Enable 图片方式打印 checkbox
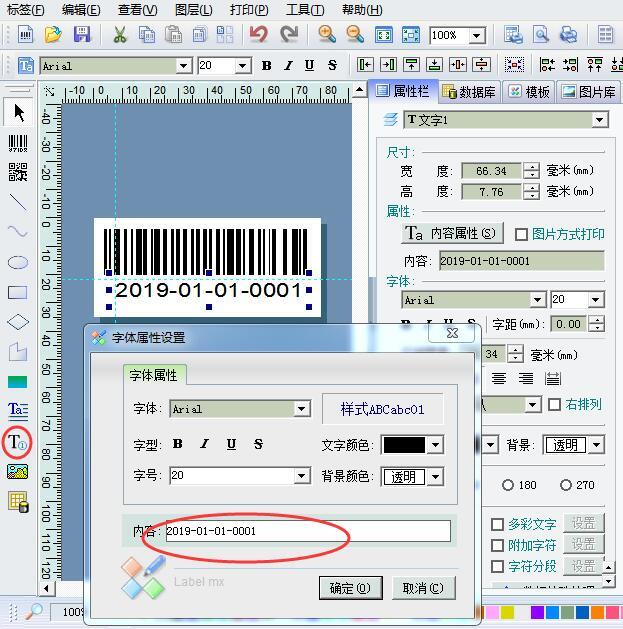The image size is (623, 629). [x=521, y=234]
